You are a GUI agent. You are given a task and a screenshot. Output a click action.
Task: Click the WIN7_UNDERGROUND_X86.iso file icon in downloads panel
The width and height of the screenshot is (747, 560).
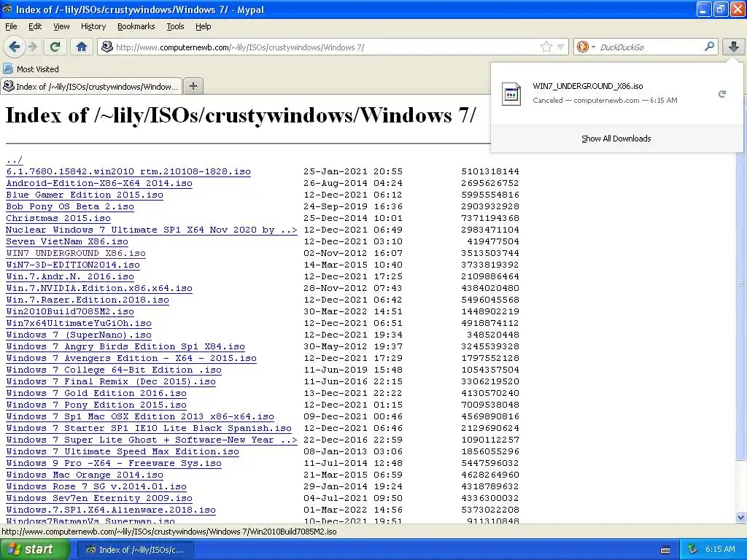511,94
